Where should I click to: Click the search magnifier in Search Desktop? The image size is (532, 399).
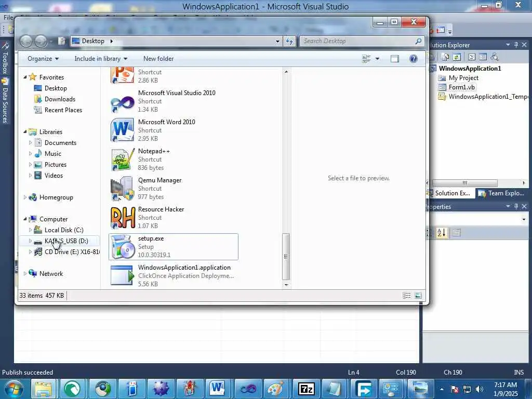point(418,41)
